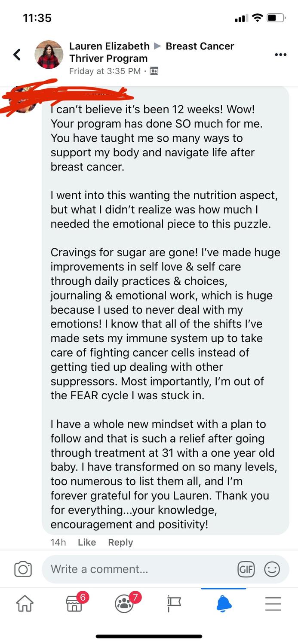Tap the Friday at 3:35 PM timestamp
The height and width of the screenshot is (644, 298).
pyautogui.click(x=104, y=71)
